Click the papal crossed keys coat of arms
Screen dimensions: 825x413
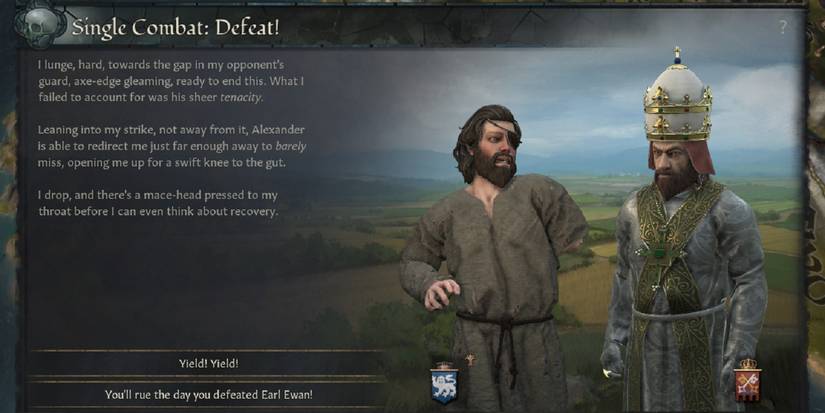tap(748, 385)
